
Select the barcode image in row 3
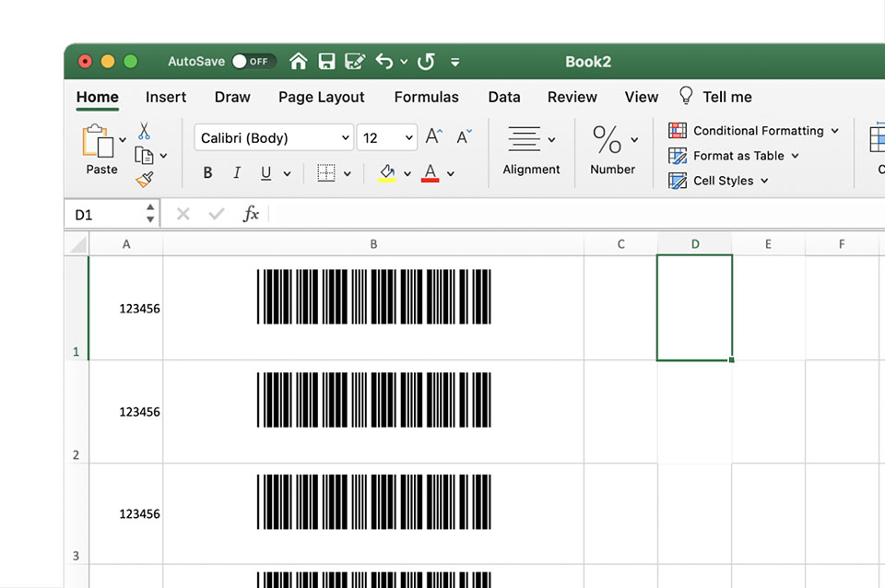coord(374,501)
